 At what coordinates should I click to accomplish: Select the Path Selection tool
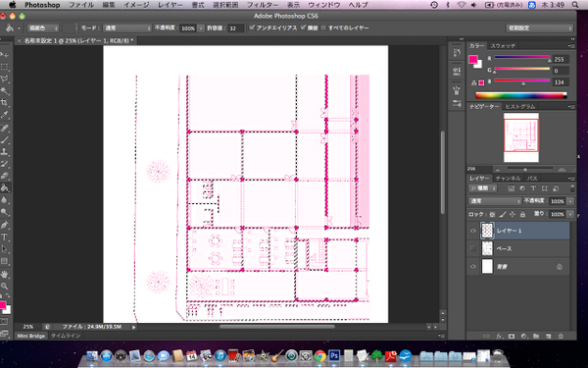(x=5, y=249)
